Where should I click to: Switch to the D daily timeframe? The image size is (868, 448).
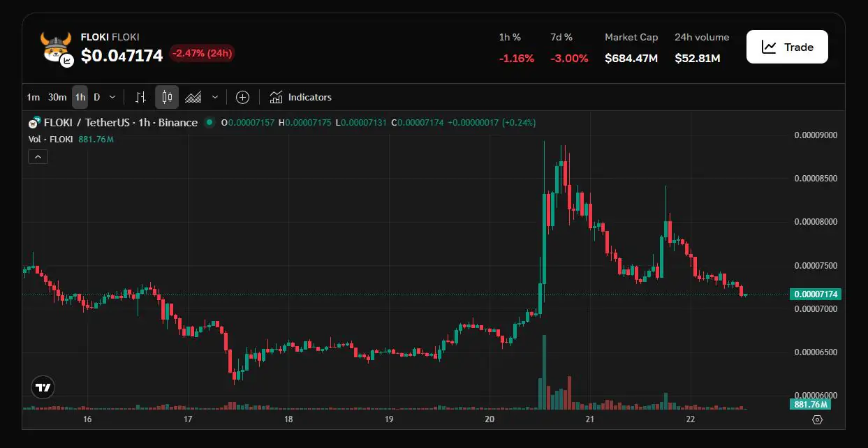pos(96,97)
